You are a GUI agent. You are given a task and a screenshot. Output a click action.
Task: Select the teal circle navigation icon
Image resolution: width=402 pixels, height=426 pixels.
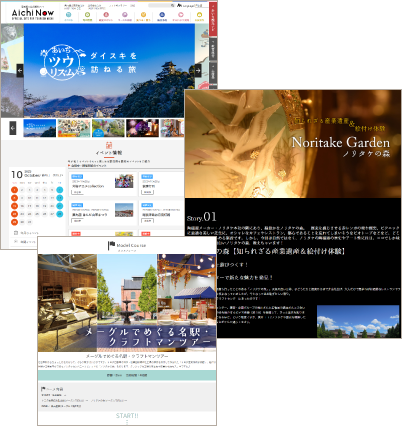click(68, 14)
